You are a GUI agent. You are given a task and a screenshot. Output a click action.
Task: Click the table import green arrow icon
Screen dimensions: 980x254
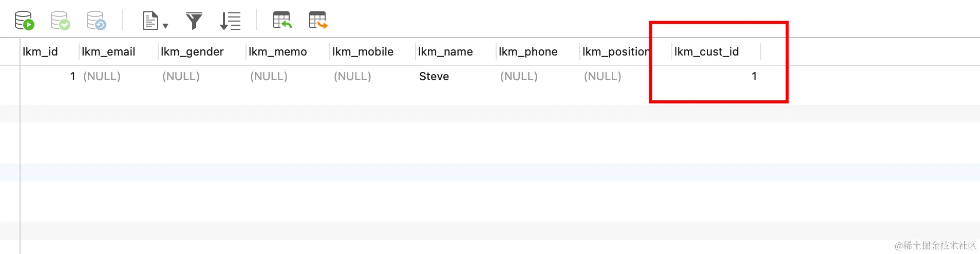(x=282, y=20)
